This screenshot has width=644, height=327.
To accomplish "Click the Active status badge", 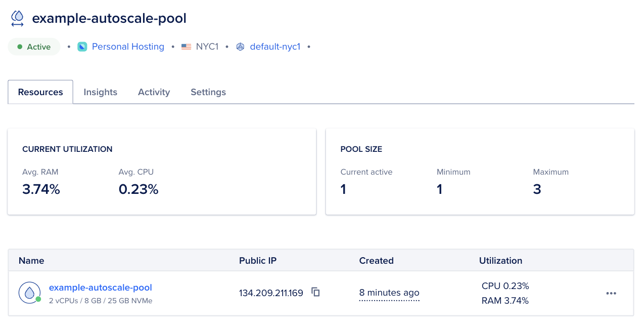I will pyautogui.click(x=34, y=46).
